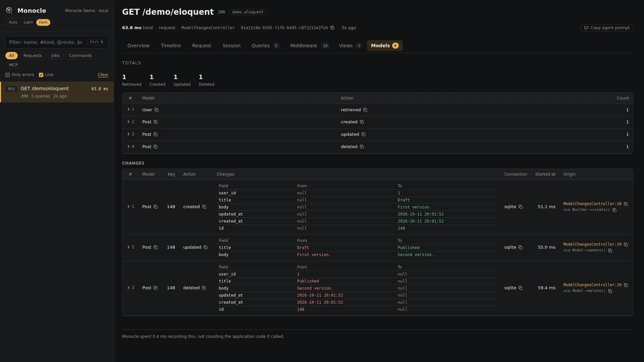The height and width of the screenshot is (362, 644).
Task: Copy sqlite connection in updated change row
Action: tap(521, 247)
